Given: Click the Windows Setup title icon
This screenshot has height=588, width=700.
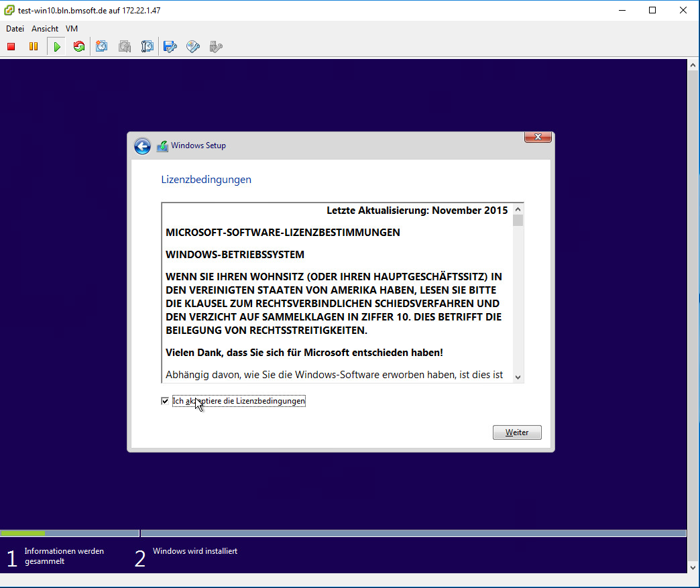Looking at the screenshot, I should click(162, 146).
